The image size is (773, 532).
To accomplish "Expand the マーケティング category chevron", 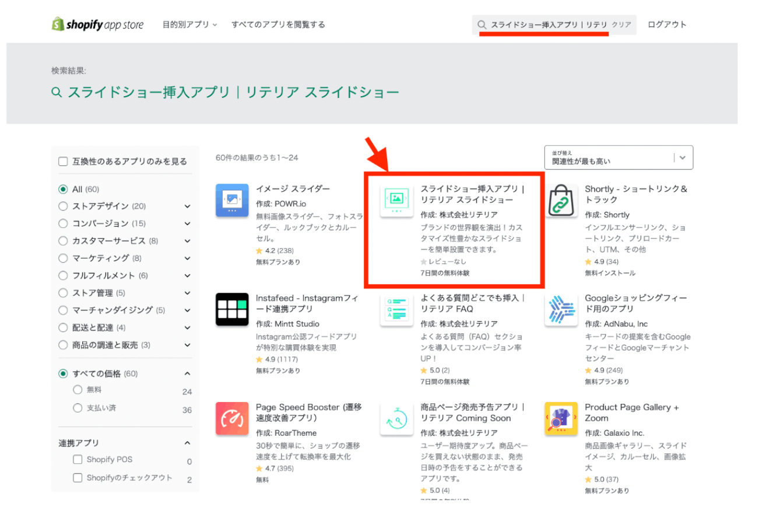I will 187,258.
